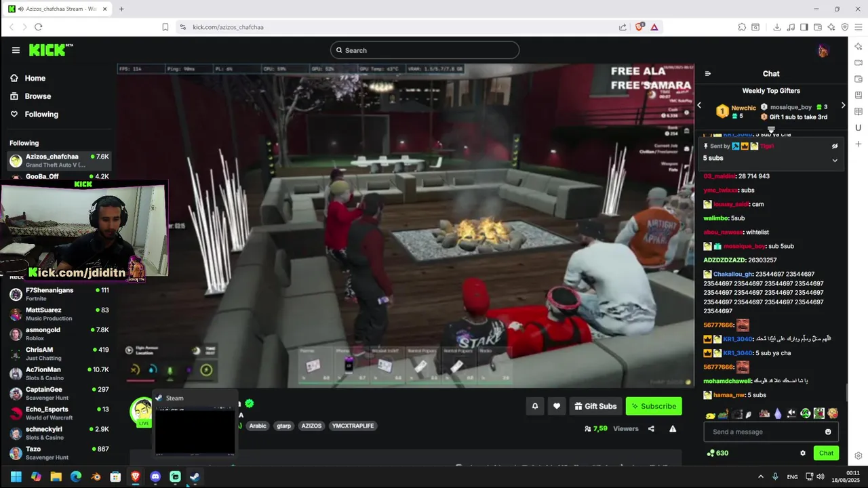
Task: Open chat settings gear
Action: (803, 453)
